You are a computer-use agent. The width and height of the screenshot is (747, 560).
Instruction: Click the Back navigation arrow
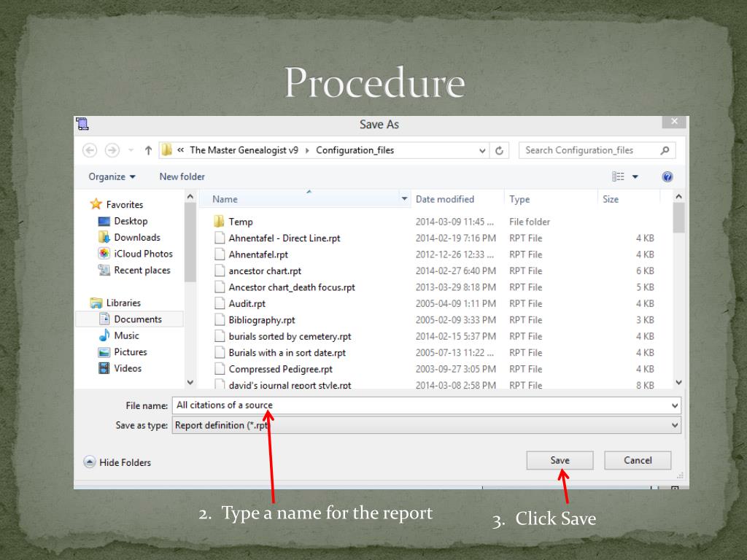click(x=90, y=150)
